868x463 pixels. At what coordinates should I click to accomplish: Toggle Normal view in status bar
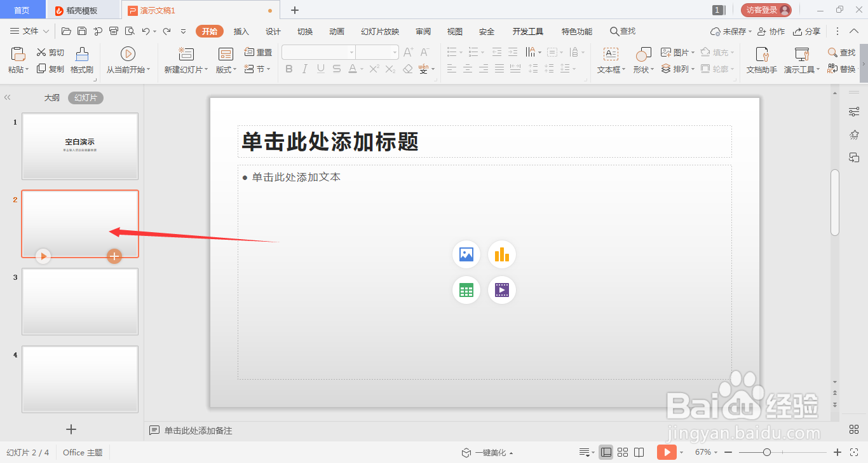606,452
